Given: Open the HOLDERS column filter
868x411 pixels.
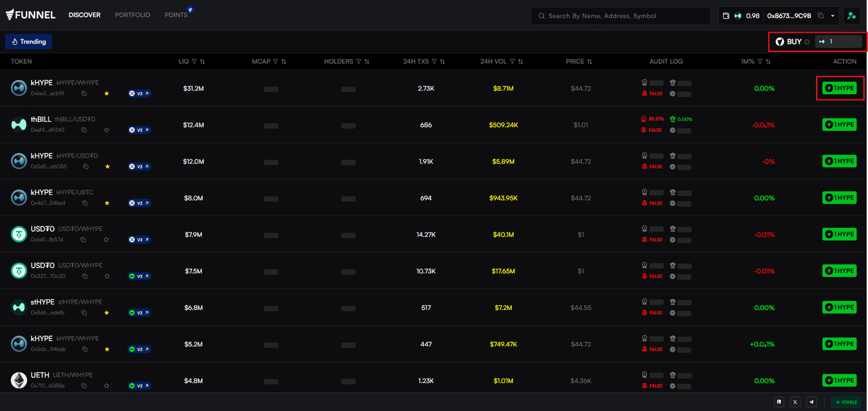Looking at the screenshot, I should pyautogui.click(x=359, y=62).
